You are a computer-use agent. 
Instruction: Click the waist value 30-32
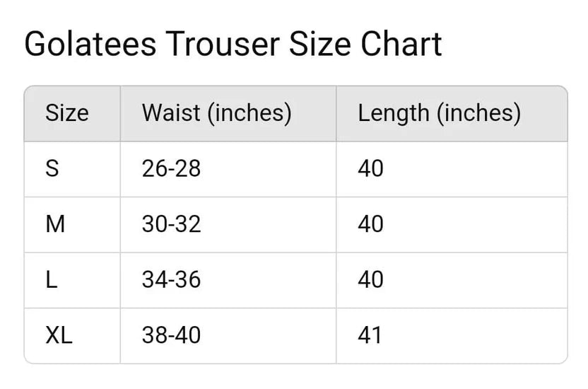(x=171, y=224)
